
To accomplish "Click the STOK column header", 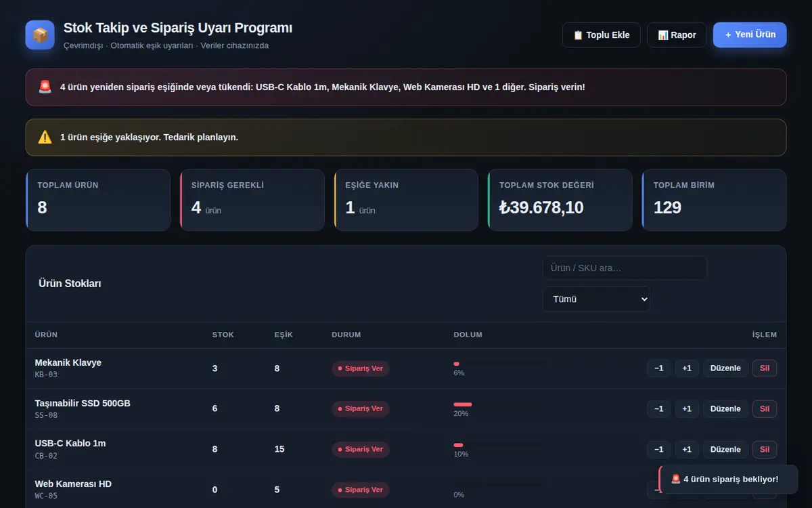I will pos(223,335).
